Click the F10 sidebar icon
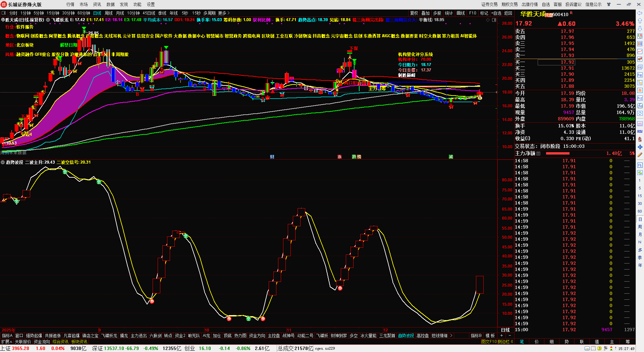 (x=640, y=75)
